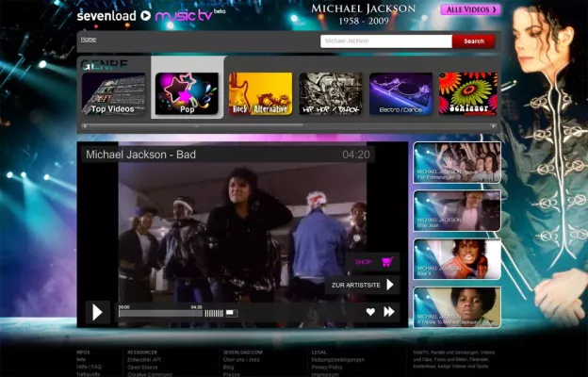The image size is (588, 377).
Task: Click the heart favorite icon
Action: (x=370, y=312)
